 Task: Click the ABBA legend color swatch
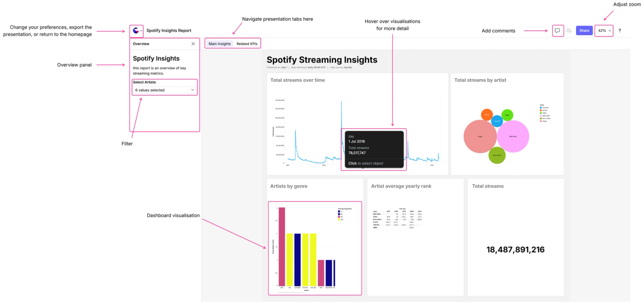(540, 113)
